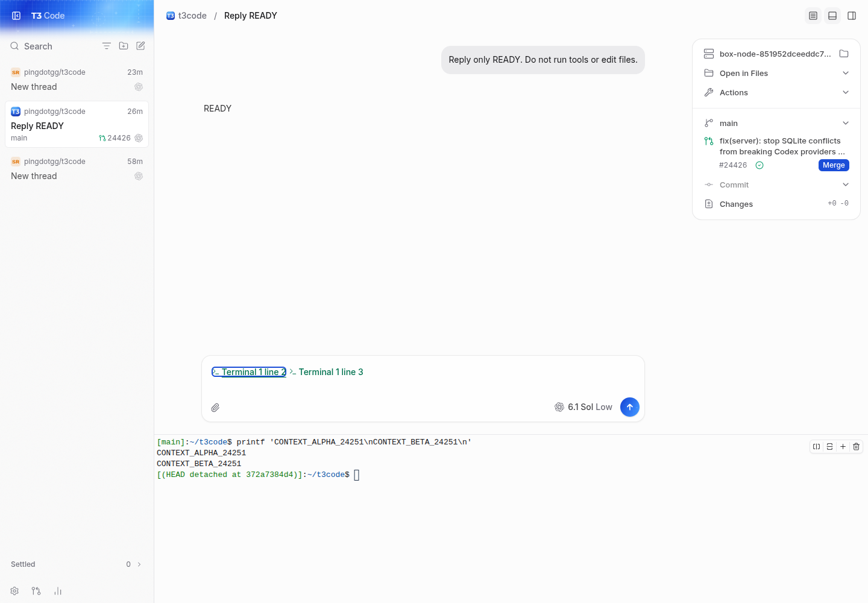Click the "Reply only READY" message bubble
Screen dimensions: 868x603
543,60
